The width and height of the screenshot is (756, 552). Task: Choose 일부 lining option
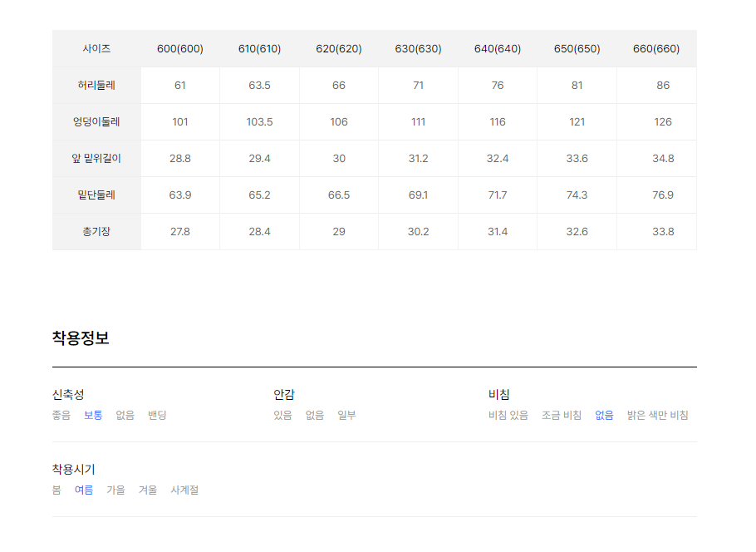pyautogui.click(x=346, y=415)
